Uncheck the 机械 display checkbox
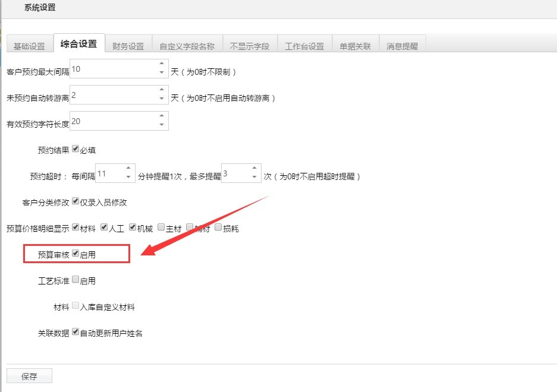Screen dimensions: 557x392 tap(132, 227)
